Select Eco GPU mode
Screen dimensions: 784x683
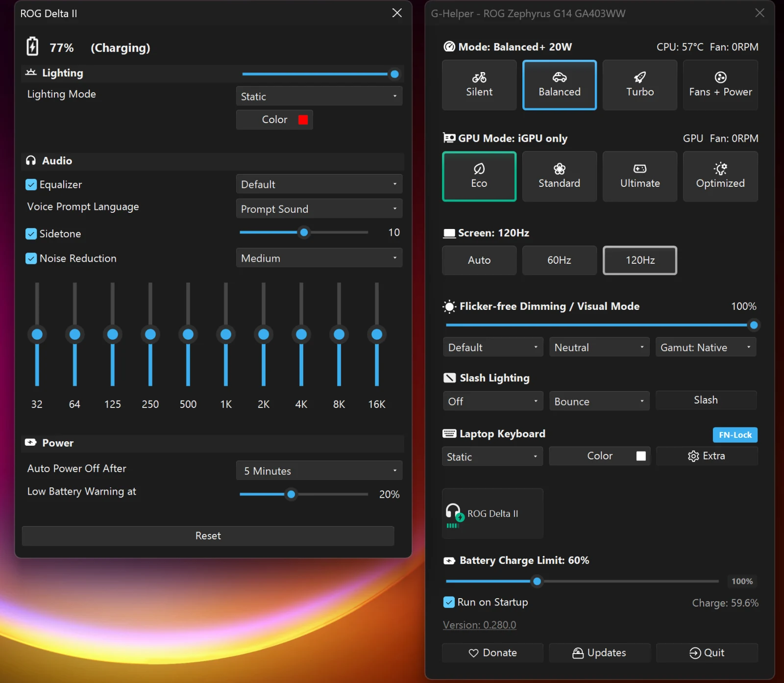(x=479, y=176)
